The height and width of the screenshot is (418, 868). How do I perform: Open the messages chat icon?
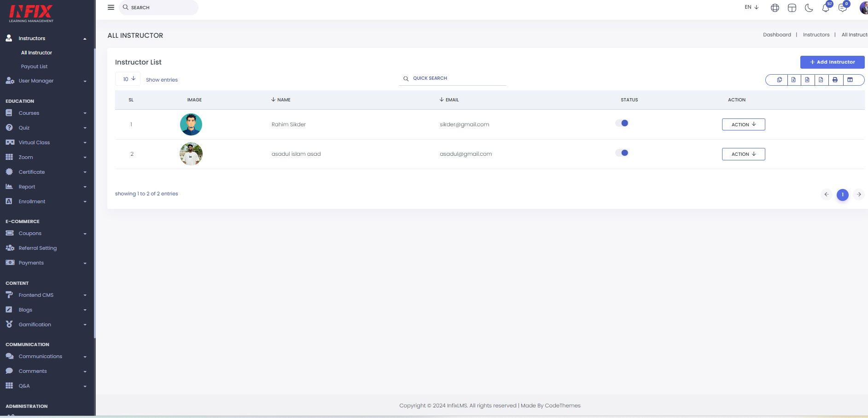843,7
